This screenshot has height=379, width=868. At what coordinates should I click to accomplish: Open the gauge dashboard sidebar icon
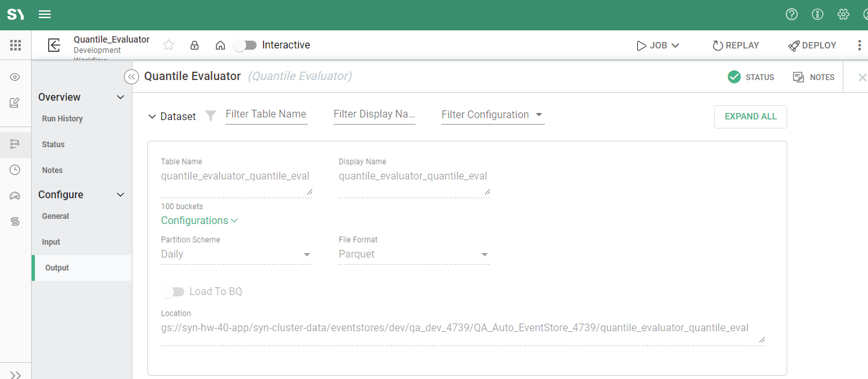point(15,196)
